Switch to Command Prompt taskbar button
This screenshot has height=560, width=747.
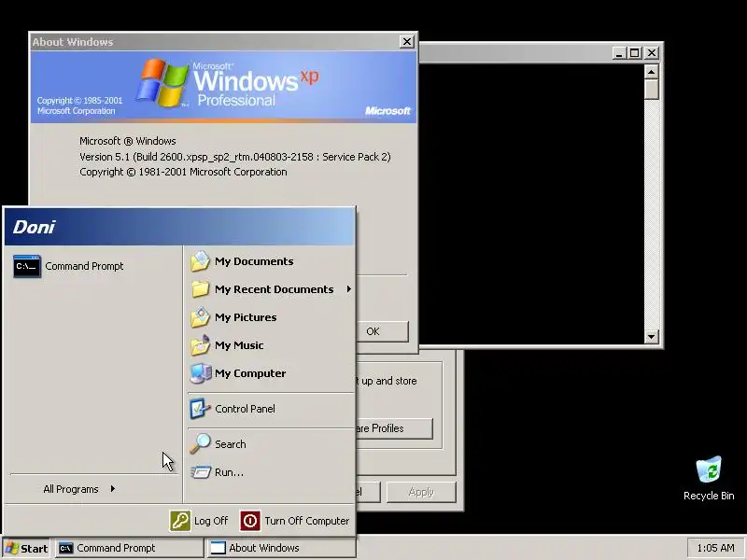[130, 548]
